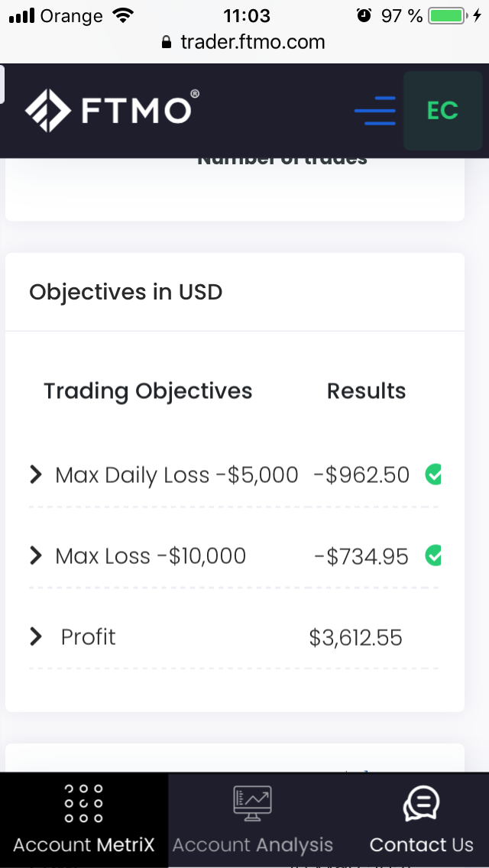Expand the Max Loss objective row
The image size is (489, 868).
pos(35,555)
